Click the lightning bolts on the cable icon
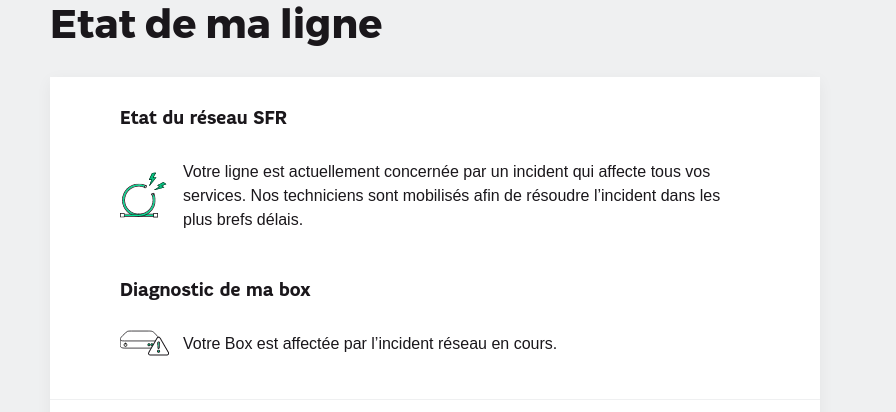 (x=157, y=181)
